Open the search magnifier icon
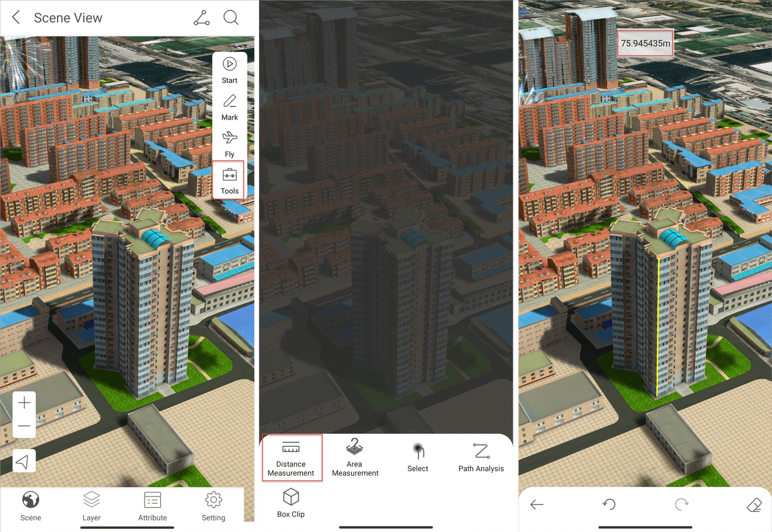Image resolution: width=772 pixels, height=532 pixels. pyautogui.click(x=231, y=18)
